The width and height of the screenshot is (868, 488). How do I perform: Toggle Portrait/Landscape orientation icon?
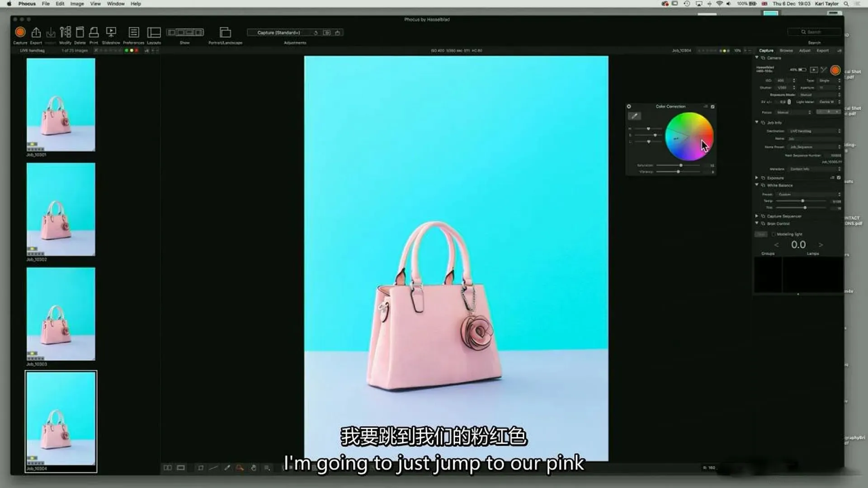225,33
